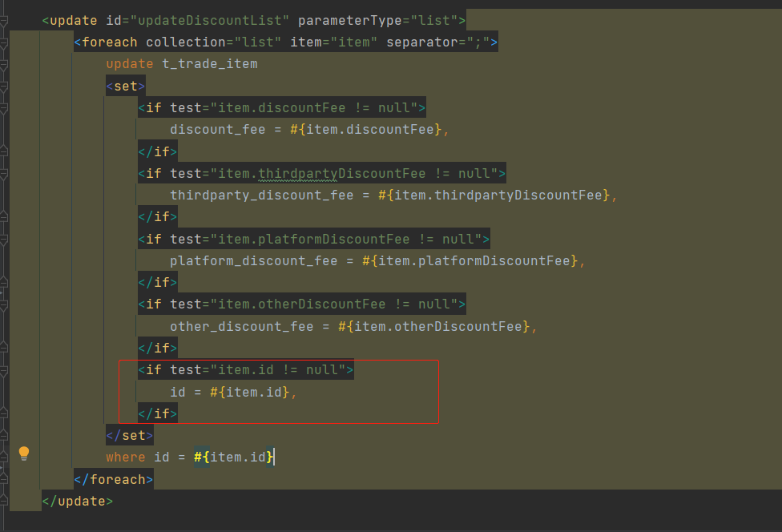Click the closing </update> tag
Viewport: 782px width, 532px height.
78,501
